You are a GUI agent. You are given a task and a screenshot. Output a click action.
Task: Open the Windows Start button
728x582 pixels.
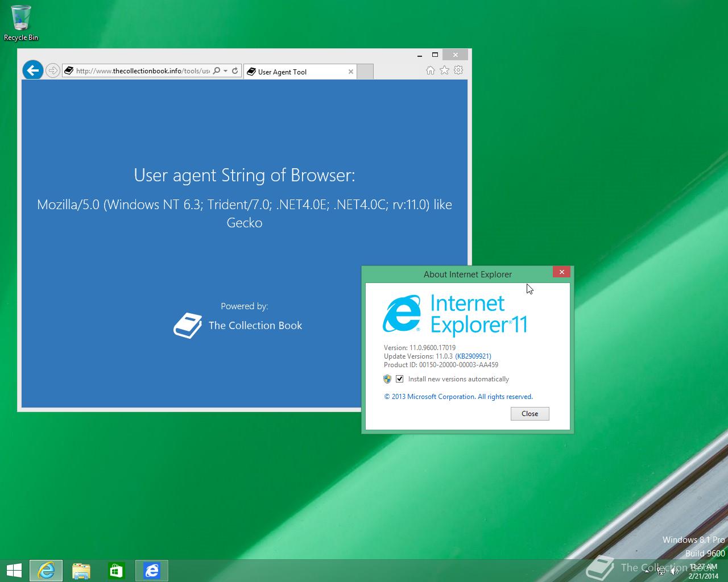click(14, 571)
